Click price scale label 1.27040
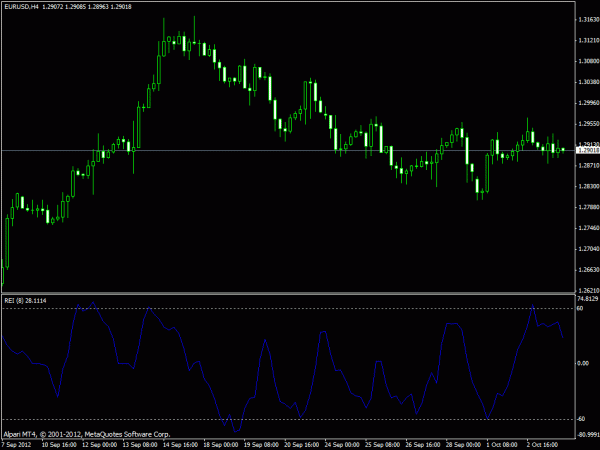The height and width of the screenshot is (450, 600). click(x=589, y=249)
